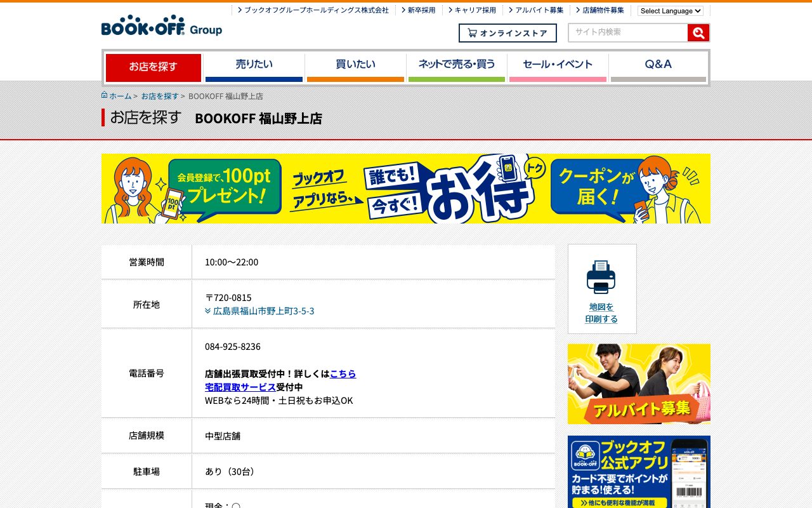Click the オンラインストア button
812x508 pixels.
coord(507,33)
